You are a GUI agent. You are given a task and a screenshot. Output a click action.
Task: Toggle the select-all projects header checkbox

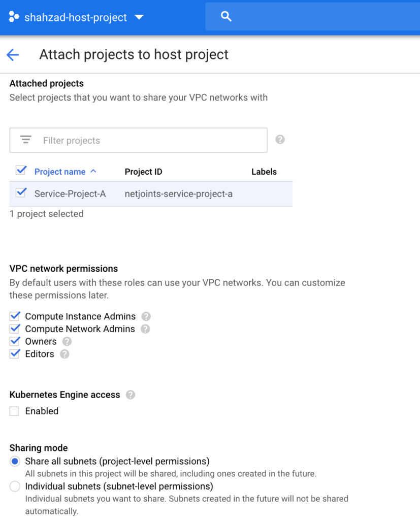coord(21,171)
